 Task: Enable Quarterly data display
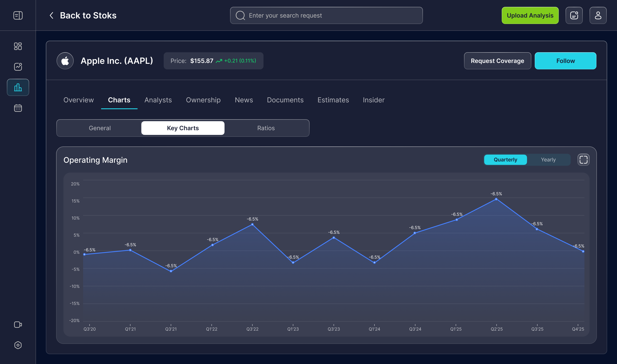point(505,160)
